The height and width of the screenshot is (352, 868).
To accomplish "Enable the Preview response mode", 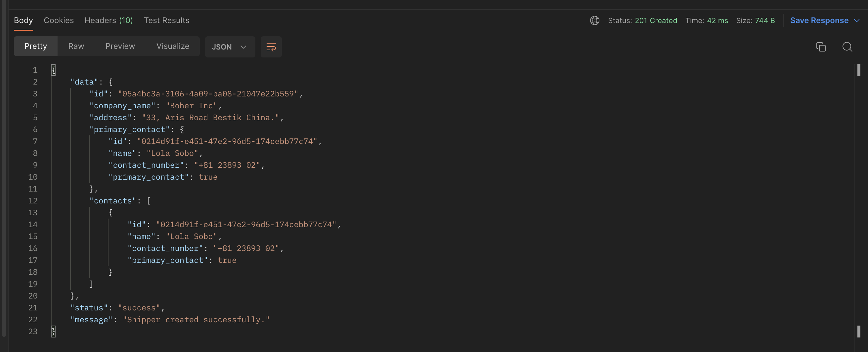I will click(x=120, y=46).
